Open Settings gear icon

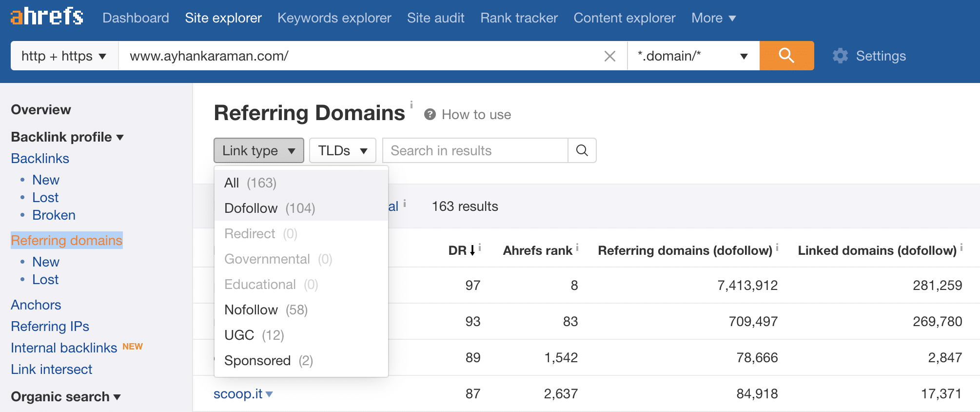[x=840, y=56]
